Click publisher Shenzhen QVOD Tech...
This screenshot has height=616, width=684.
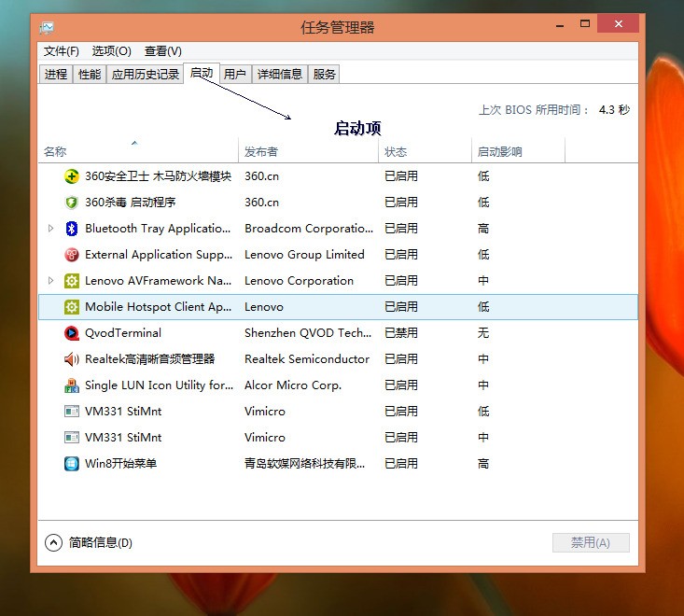(x=308, y=333)
